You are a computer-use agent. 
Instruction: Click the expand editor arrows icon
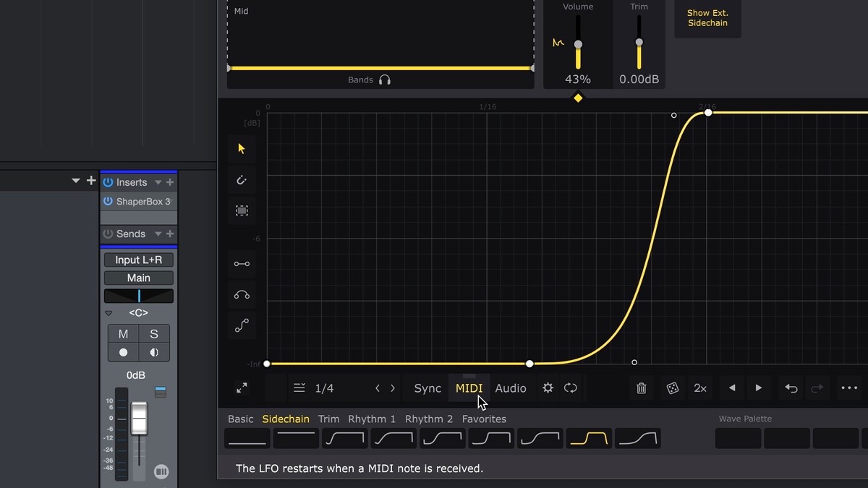(x=242, y=388)
